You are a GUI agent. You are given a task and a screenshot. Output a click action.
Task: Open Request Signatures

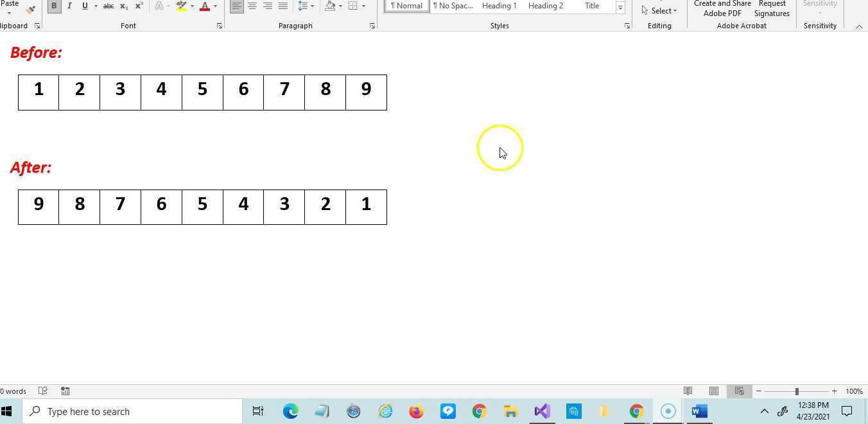tap(772, 8)
